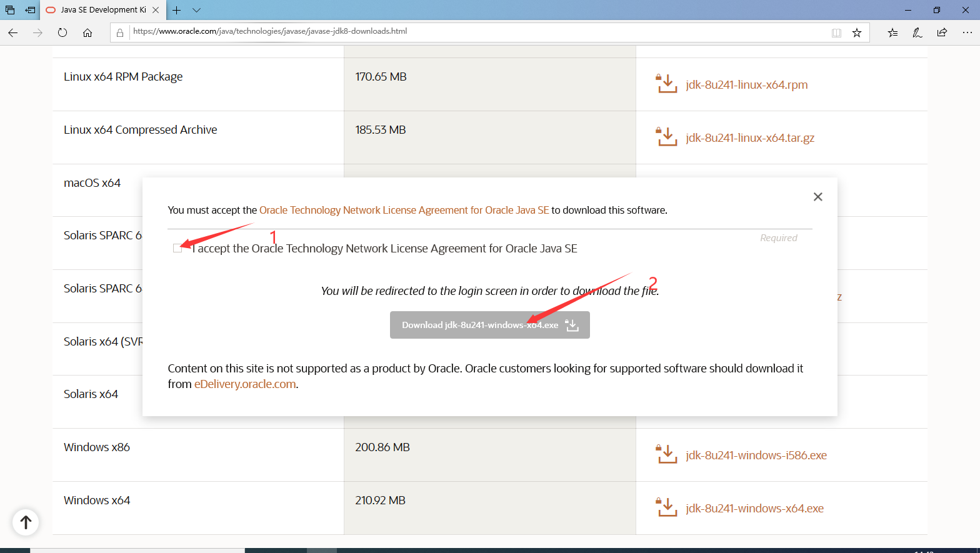Select the 185.53 MB size cell

pos(490,137)
